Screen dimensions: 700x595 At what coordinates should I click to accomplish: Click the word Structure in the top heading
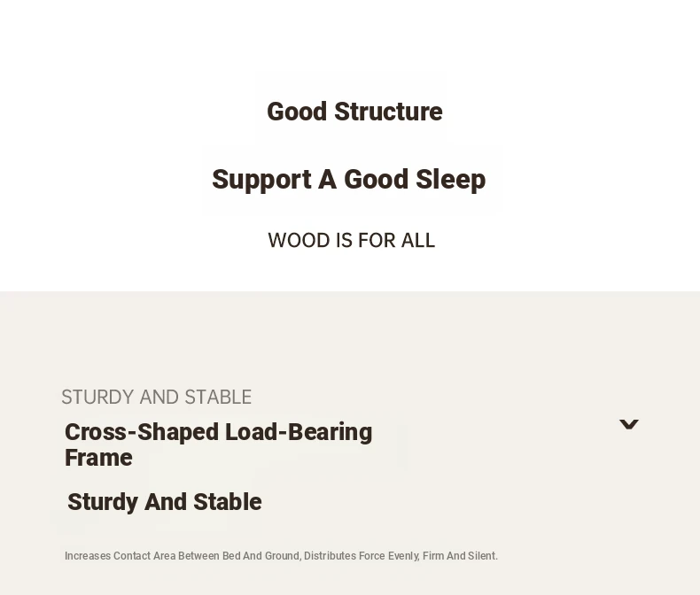(x=388, y=112)
